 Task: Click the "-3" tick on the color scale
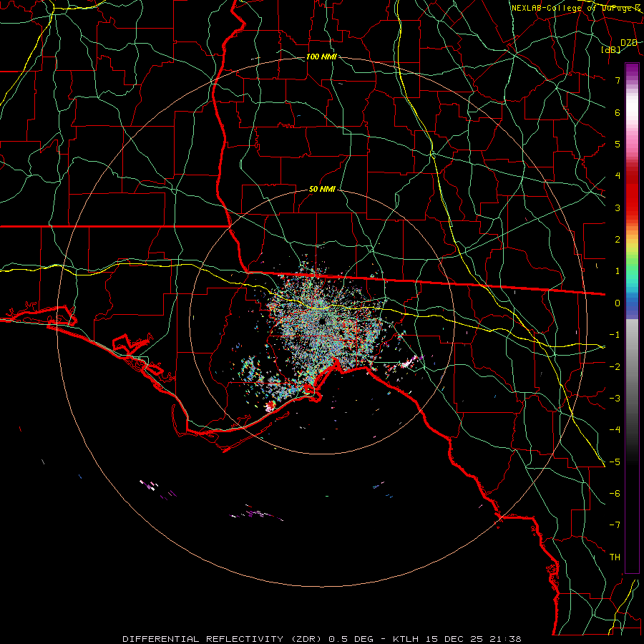(x=615, y=399)
